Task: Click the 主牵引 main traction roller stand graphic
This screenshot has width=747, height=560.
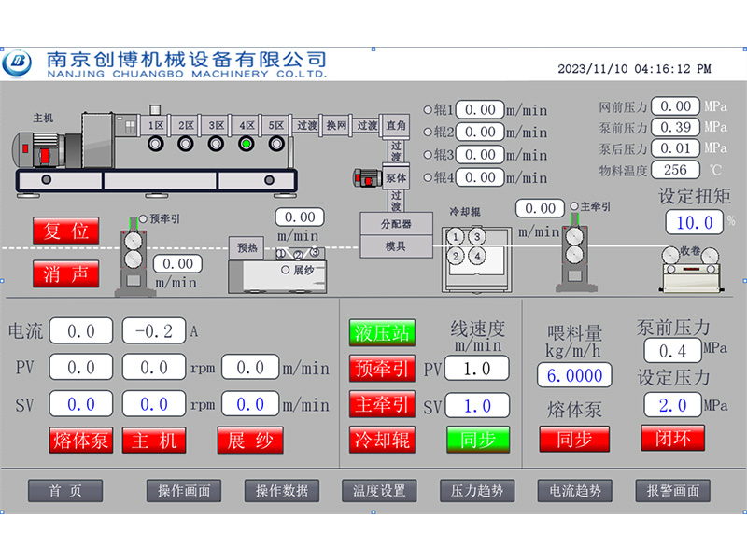Action: point(575,252)
